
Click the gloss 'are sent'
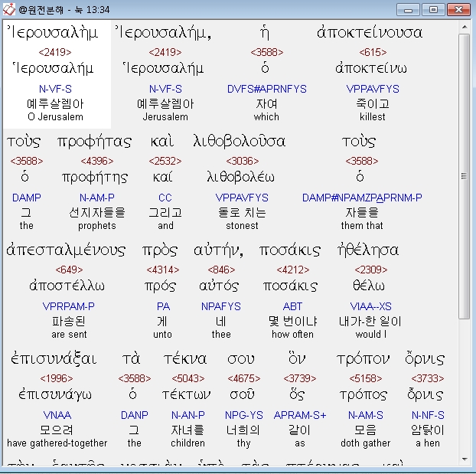(69, 335)
